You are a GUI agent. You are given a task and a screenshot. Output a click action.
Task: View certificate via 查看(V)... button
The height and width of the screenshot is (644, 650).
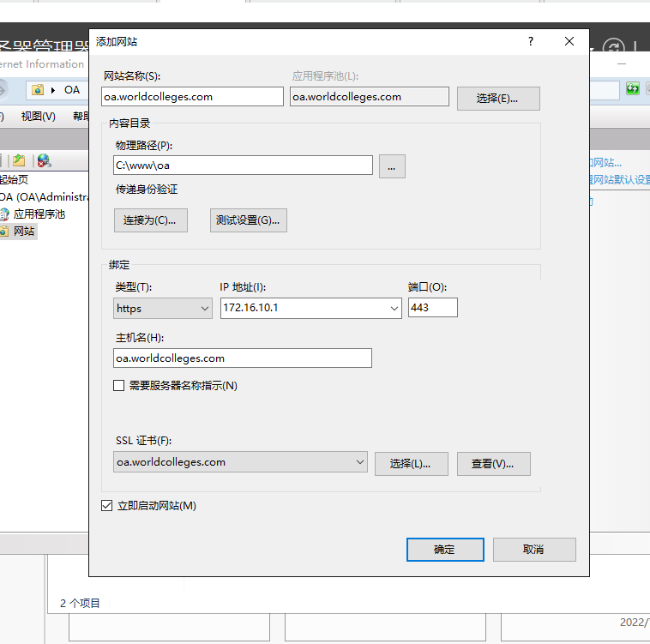[x=494, y=464]
